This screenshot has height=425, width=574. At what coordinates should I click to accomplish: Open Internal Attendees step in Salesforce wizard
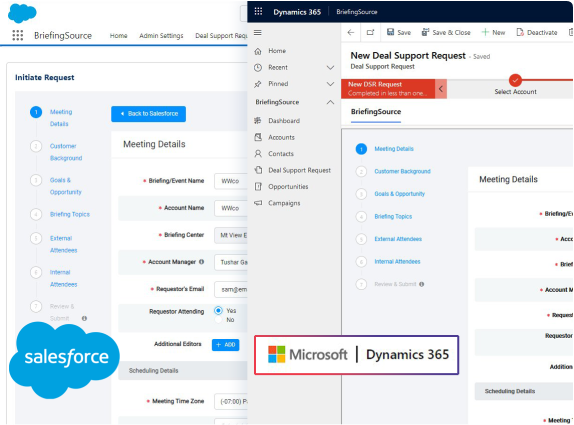pyautogui.click(x=63, y=278)
